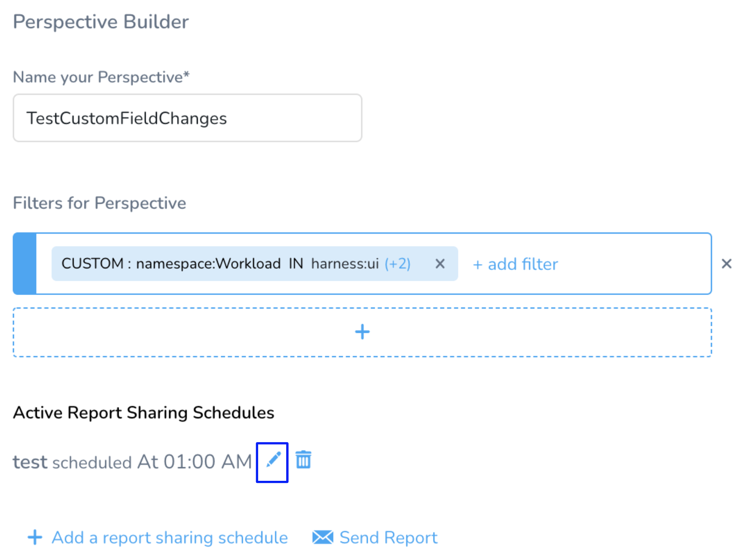Click the plus sign before add filter
The image size is (738, 560).
click(477, 265)
